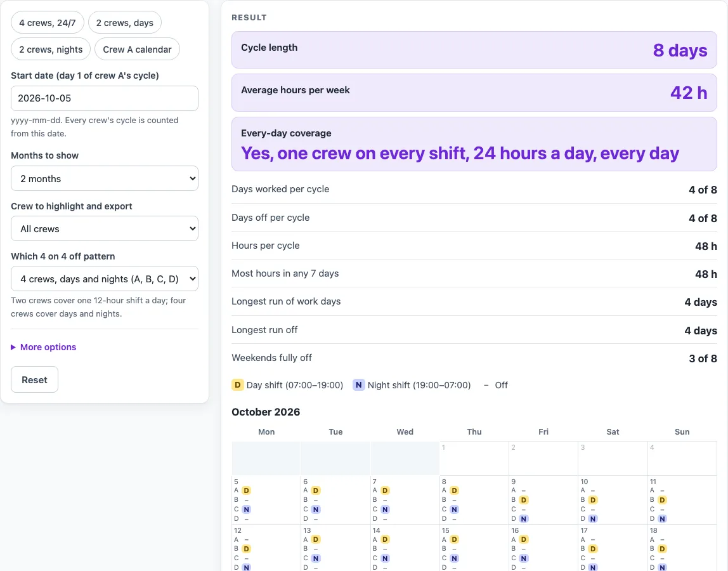The width and height of the screenshot is (728, 571).
Task: Click crew C's N badge on October 15
Action: [454, 558]
